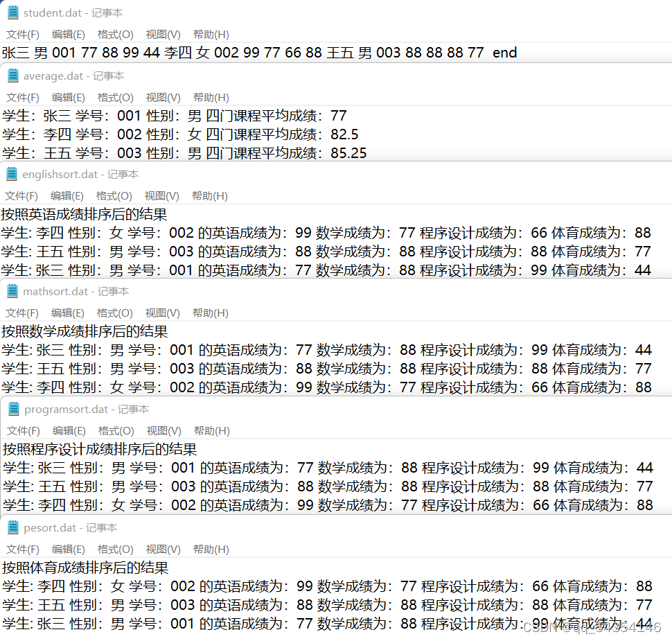Click the pesort.dat - 记事本 window title
The image size is (672, 641).
pyautogui.click(x=70, y=528)
